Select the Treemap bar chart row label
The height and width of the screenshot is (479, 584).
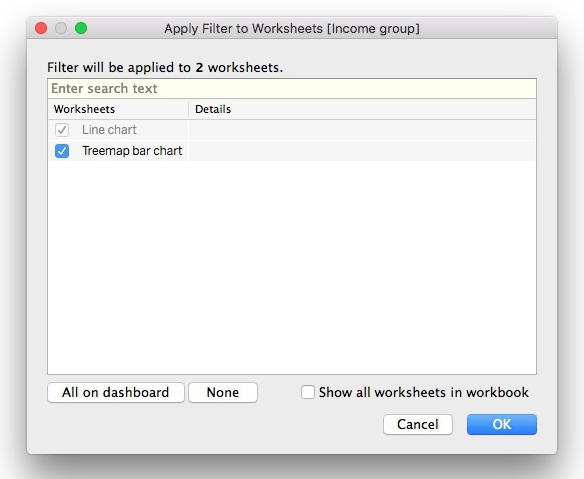pos(132,151)
